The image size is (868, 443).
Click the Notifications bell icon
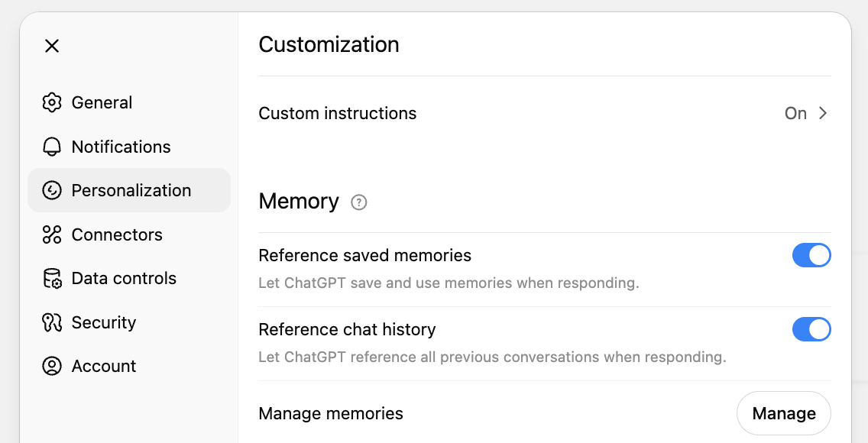[52, 147]
